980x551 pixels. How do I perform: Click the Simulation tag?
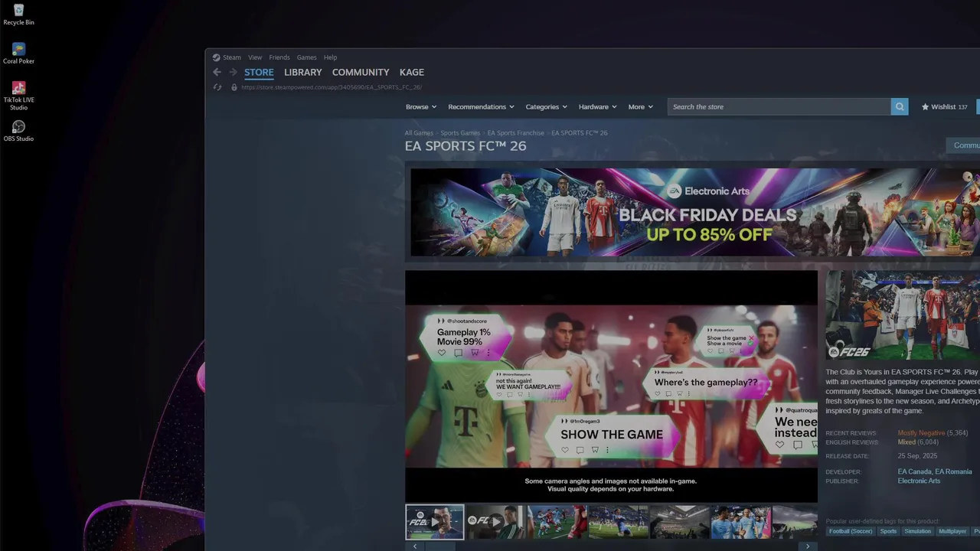coord(917,531)
